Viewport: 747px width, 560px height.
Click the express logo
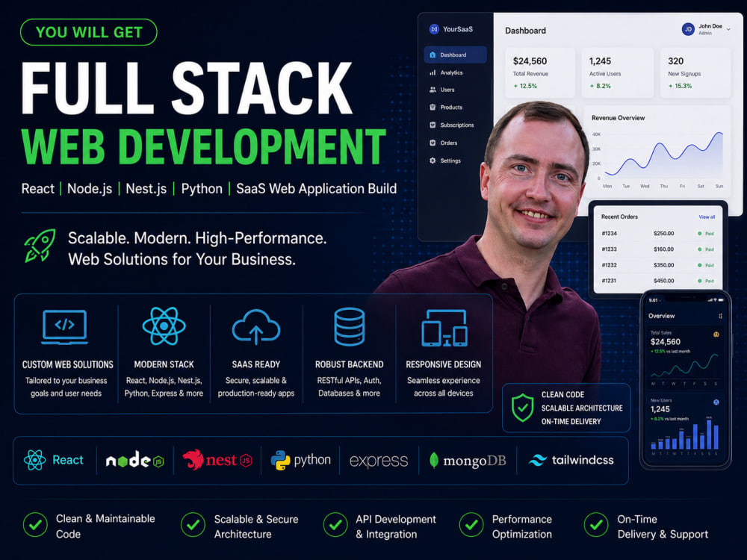click(x=379, y=461)
